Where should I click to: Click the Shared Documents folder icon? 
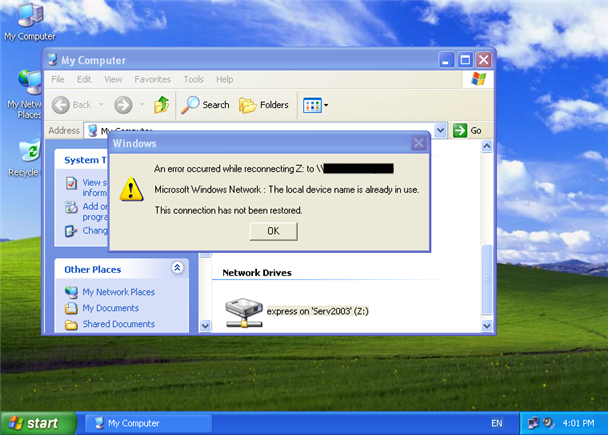(71, 325)
